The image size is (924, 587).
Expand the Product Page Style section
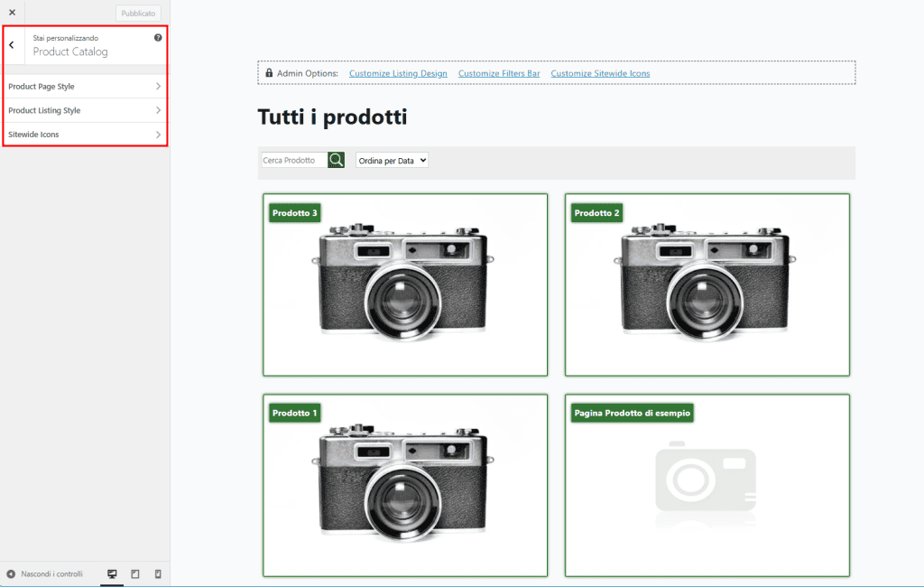tap(85, 86)
